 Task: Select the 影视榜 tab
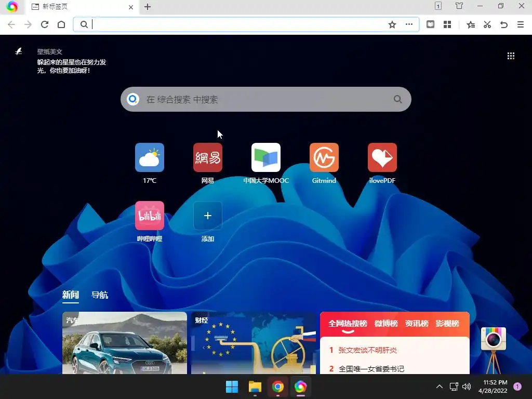tap(447, 323)
